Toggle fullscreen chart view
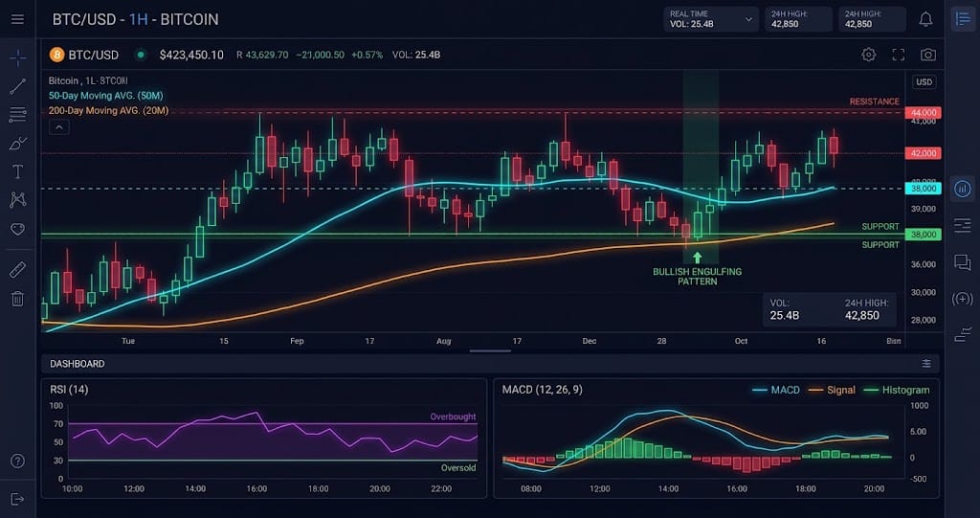 click(x=898, y=55)
